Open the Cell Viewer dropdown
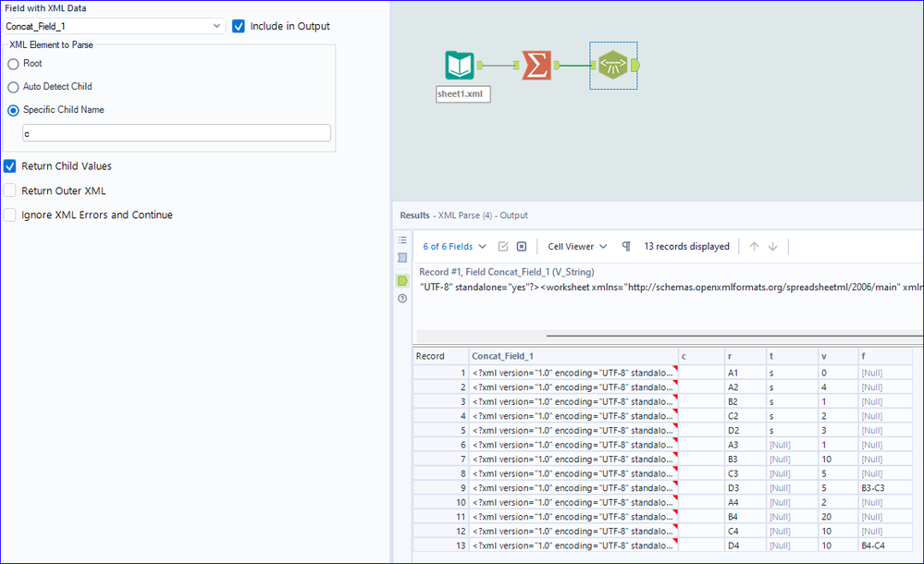This screenshot has height=564, width=924. point(577,246)
